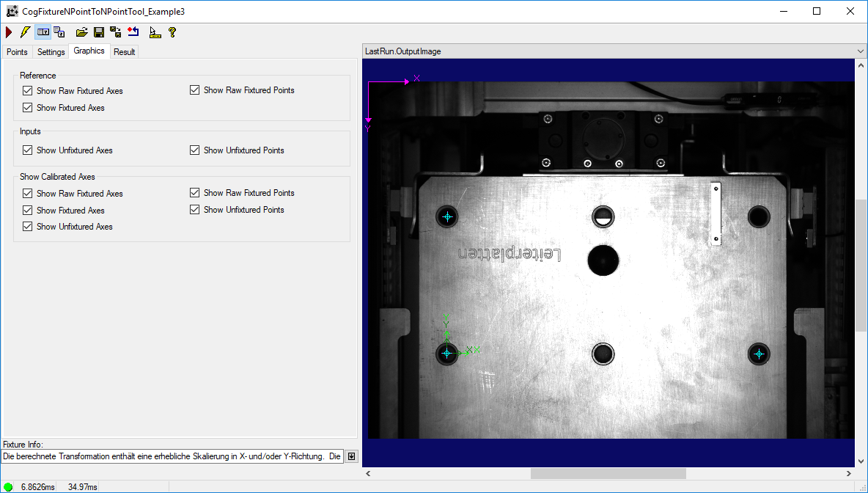Toggle Show Unfixtured Points under Inputs
The width and height of the screenshot is (868, 493).
(x=194, y=150)
